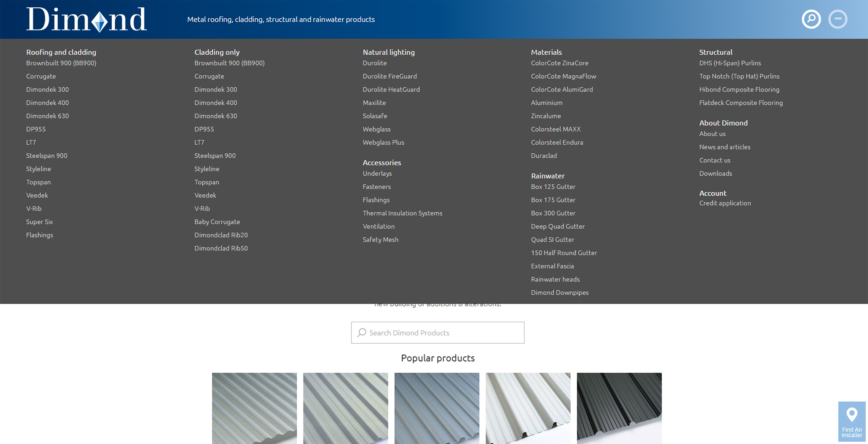Open Flatdeck Composite Flooring link
Image resolution: width=868 pixels, height=444 pixels.
(741, 103)
